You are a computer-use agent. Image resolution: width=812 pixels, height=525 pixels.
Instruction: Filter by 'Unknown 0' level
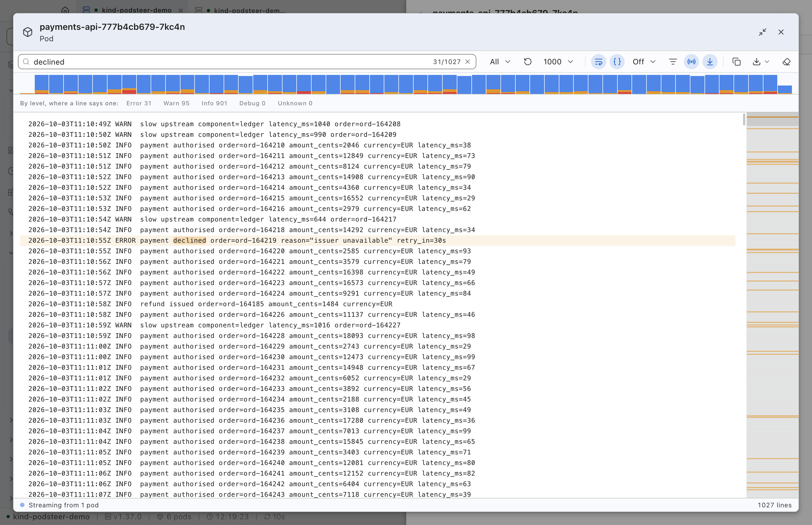point(295,103)
